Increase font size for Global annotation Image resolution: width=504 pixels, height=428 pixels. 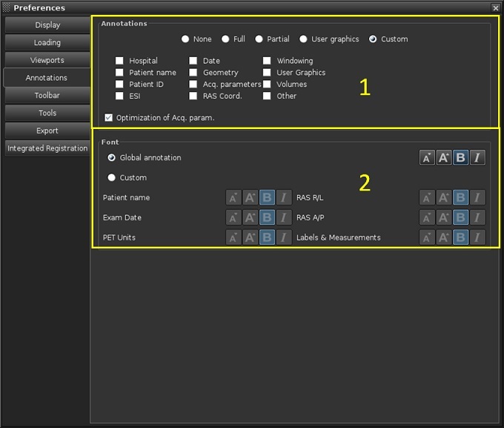443,158
